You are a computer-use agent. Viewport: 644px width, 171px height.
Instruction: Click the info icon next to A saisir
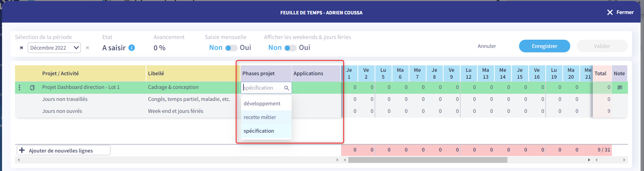pos(131,48)
